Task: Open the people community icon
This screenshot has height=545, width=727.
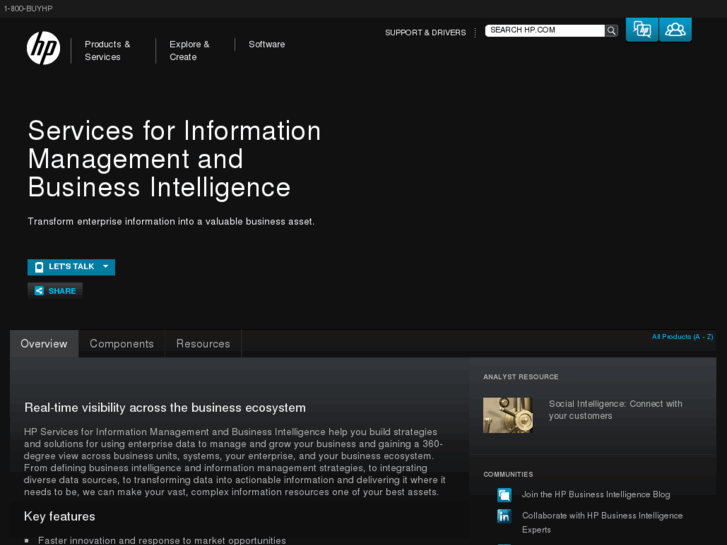Action: [675, 30]
